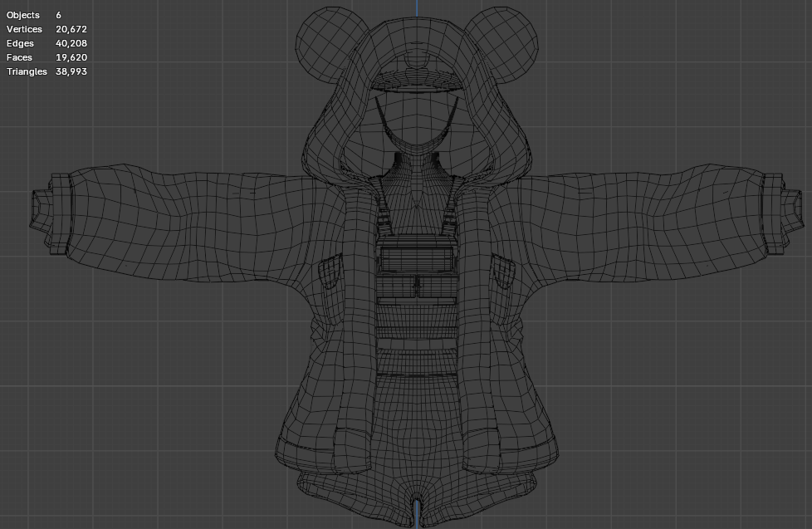This screenshot has width=812, height=529.
Task: Click the "Triangles" statistics label
Action: pos(27,71)
